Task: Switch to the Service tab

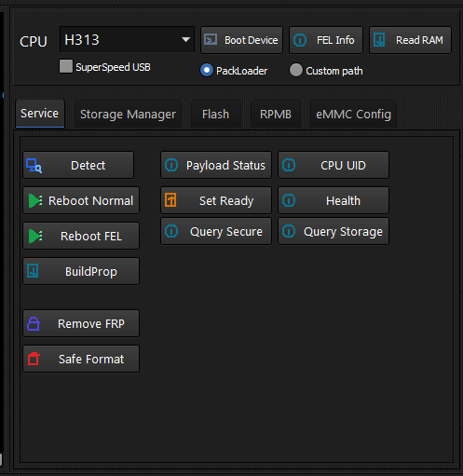Action: (x=40, y=114)
